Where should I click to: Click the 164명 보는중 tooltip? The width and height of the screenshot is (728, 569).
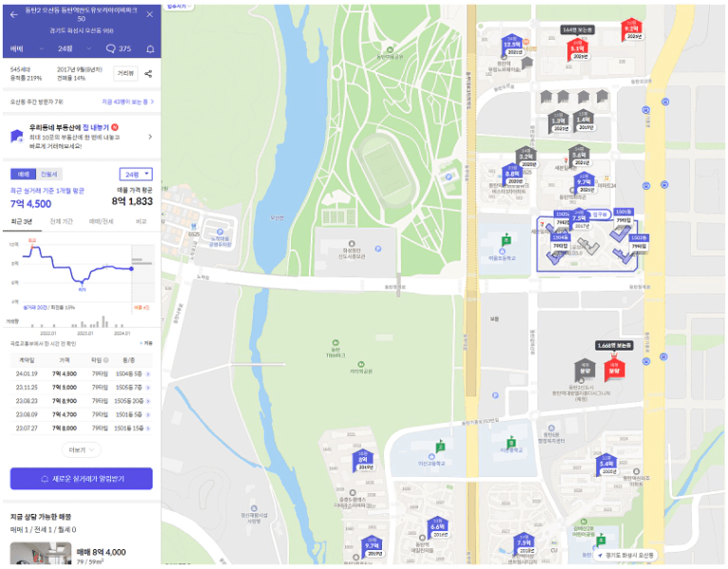pos(578,29)
